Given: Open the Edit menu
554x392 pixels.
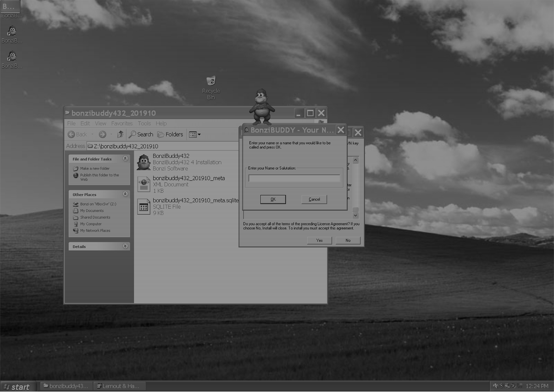Looking at the screenshot, I should 85,123.
